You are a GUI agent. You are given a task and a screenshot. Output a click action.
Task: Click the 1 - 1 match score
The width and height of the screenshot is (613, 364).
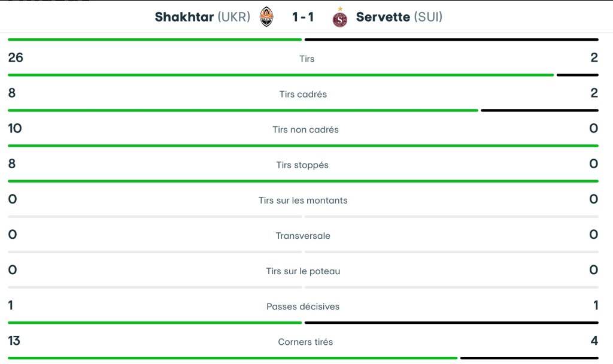click(303, 17)
